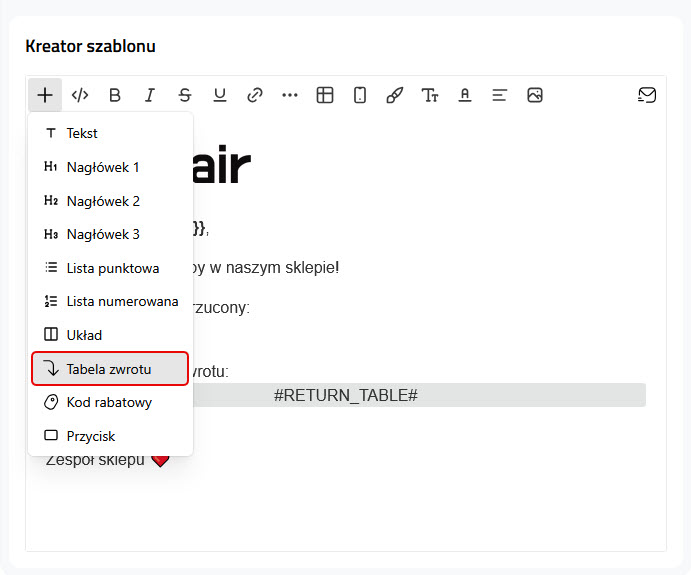The width and height of the screenshot is (691, 575).
Task: Click the send test email icon
Action: click(x=647, y=95)
